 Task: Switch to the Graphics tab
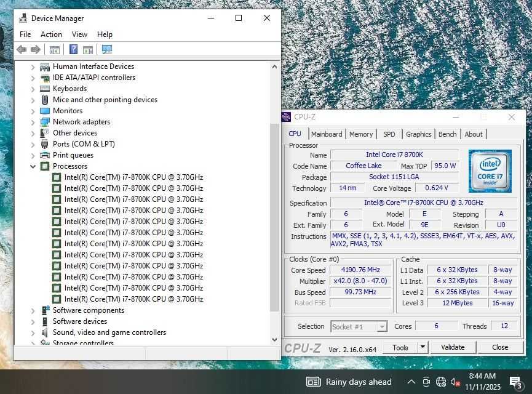pos(419,134)
